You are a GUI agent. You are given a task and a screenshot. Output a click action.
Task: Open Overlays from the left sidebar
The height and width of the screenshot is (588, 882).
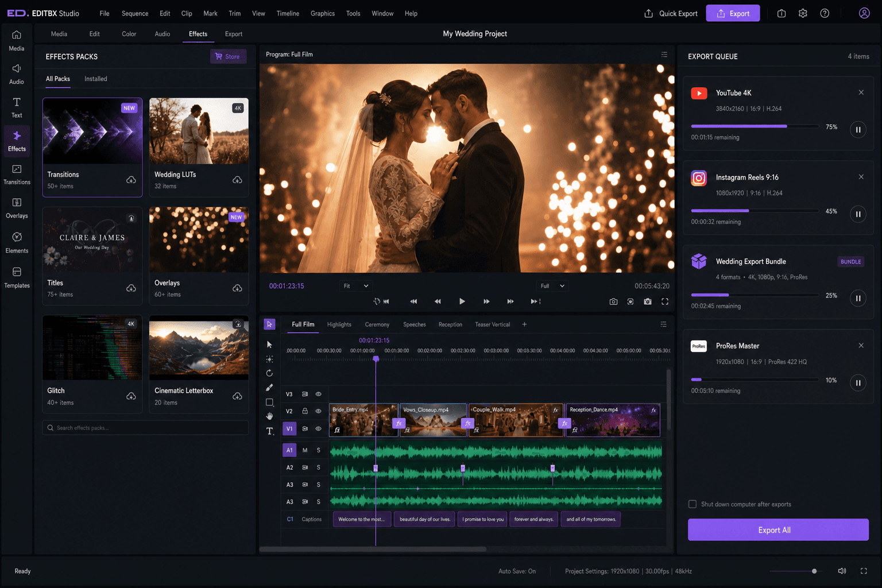(17, 208)
